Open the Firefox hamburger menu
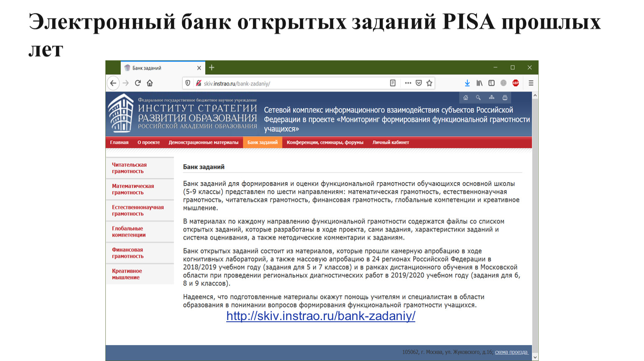 (531, 83)
